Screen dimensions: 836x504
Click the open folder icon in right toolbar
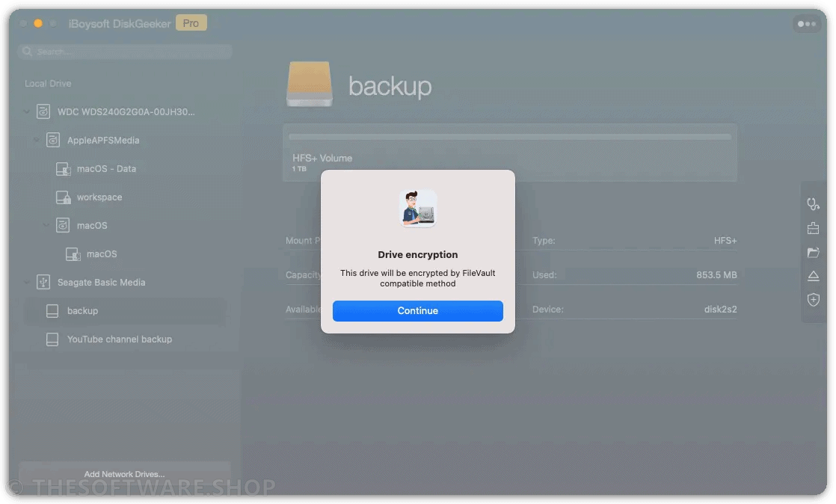pyautogui.click(x=813, y=252)
